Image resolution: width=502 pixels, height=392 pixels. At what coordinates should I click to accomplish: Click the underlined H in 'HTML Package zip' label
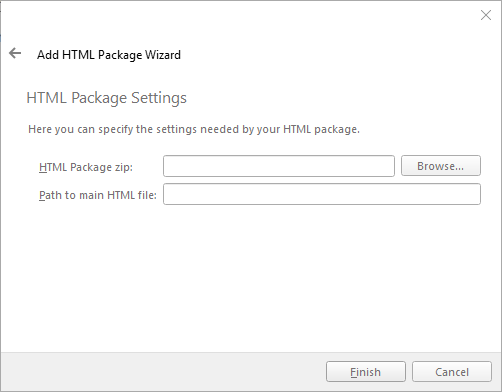point(43,167)
